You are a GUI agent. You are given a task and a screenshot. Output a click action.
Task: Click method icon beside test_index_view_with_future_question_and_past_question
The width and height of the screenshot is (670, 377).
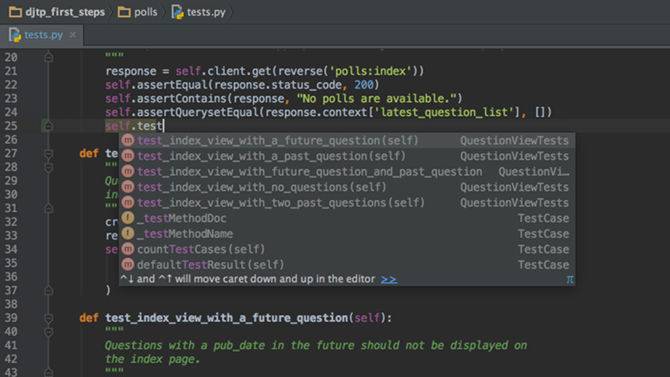128,171
